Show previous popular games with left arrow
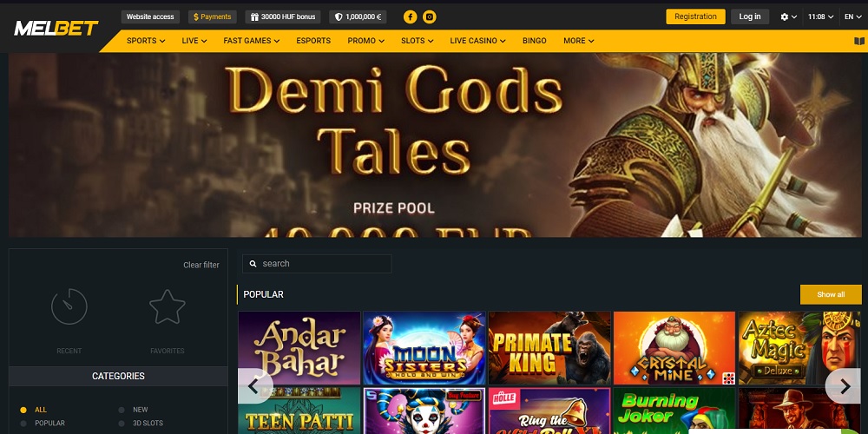 255,386
